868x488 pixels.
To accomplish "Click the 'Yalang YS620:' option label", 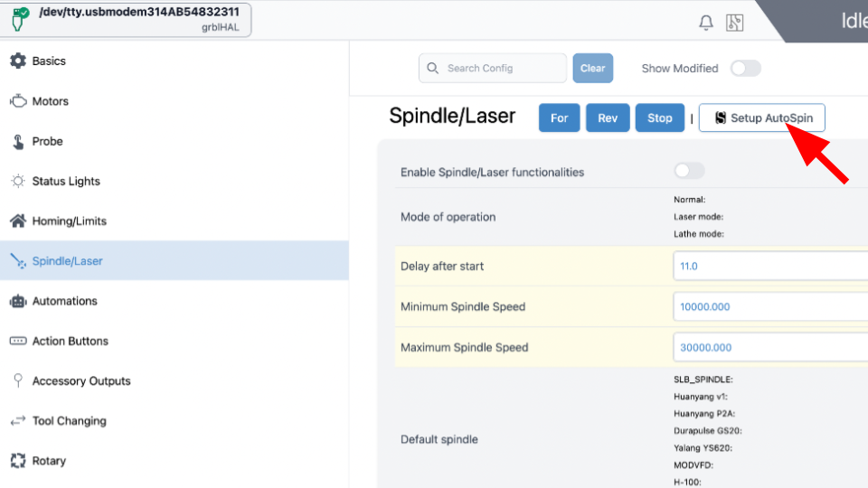I will pos(703,448).
